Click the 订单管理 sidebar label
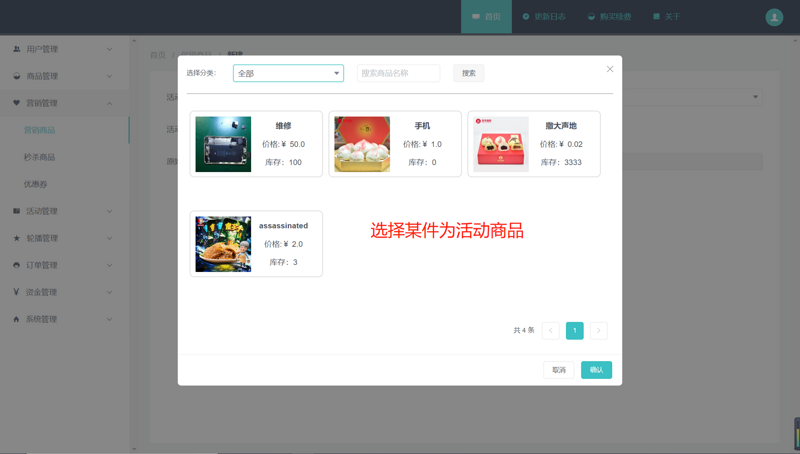Image resolution: width=800 pixels, height=454 pixels. (42, 265)
